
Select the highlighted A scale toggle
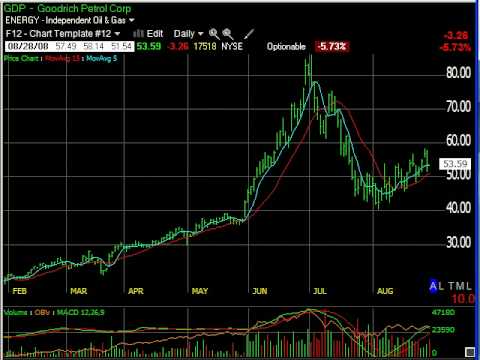(433, 286)
